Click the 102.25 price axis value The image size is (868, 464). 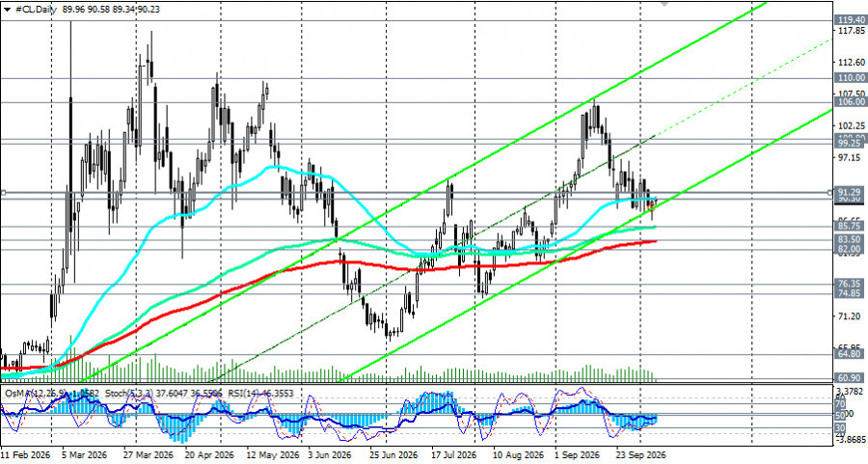852,125
